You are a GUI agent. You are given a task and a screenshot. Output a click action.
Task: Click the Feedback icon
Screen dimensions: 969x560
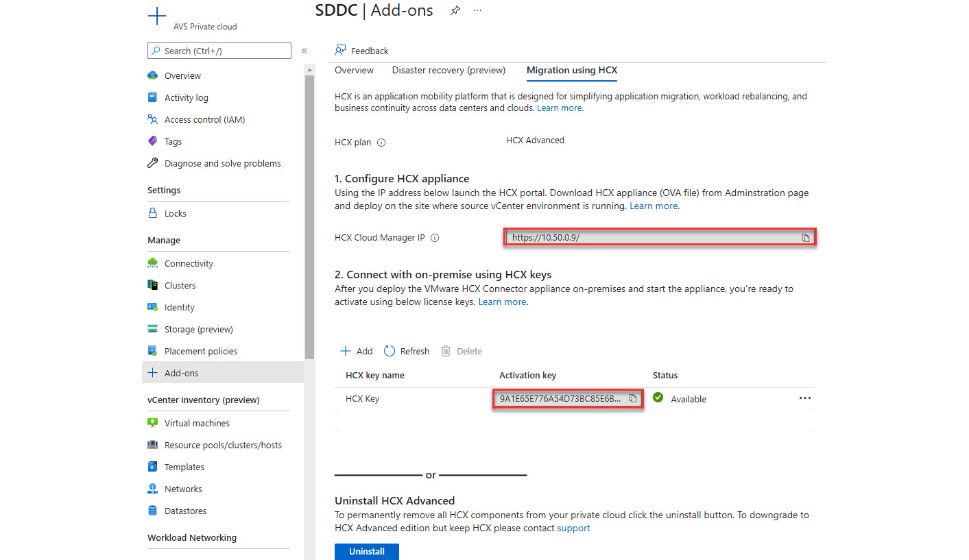(x=340, y=51)
